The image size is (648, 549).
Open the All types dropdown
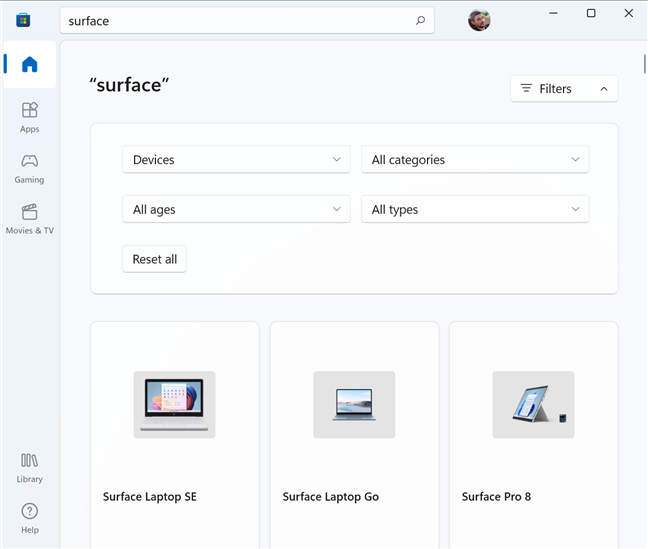pos(475,209)
